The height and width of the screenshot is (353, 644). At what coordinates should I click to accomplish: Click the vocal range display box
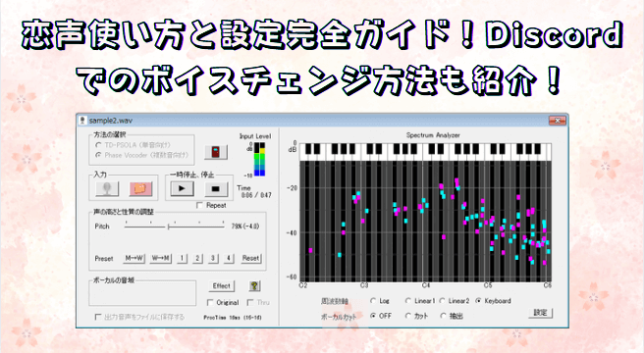point(142,293)
